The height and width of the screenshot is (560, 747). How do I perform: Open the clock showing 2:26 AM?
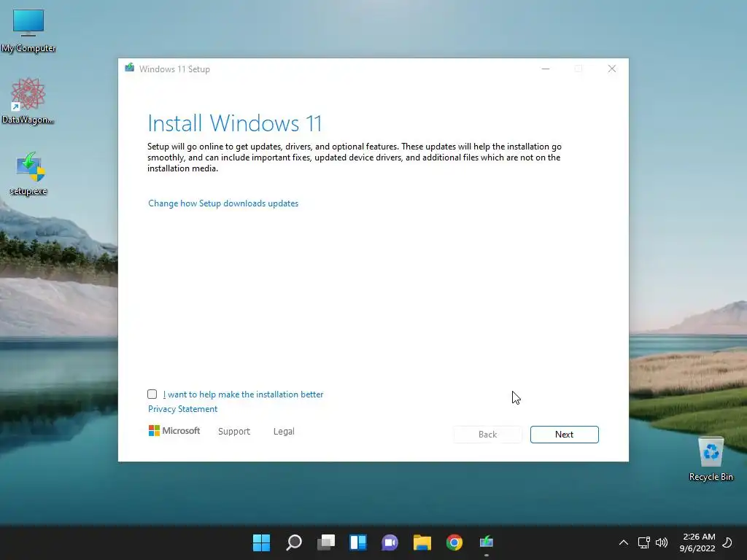click(x=697, y=542)
